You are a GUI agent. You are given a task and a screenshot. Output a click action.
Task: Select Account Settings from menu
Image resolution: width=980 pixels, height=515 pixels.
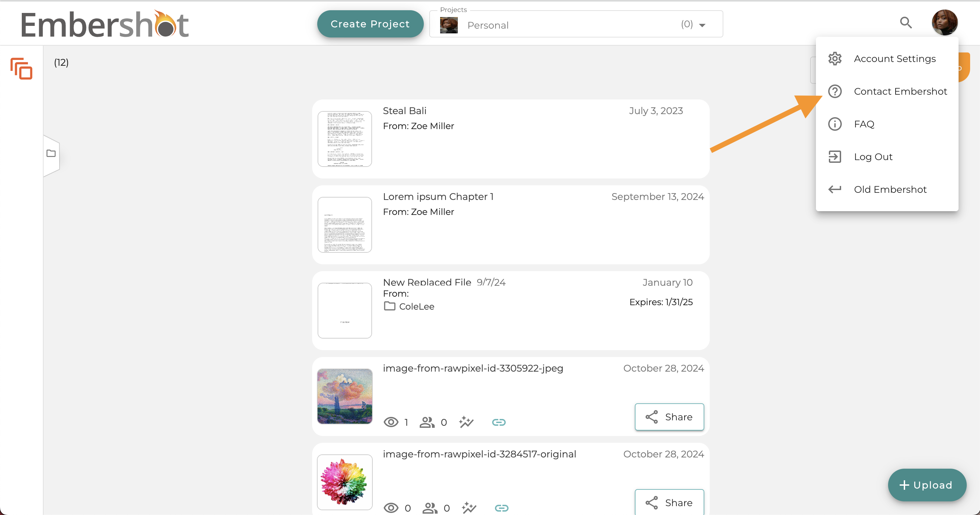point(895,59)
